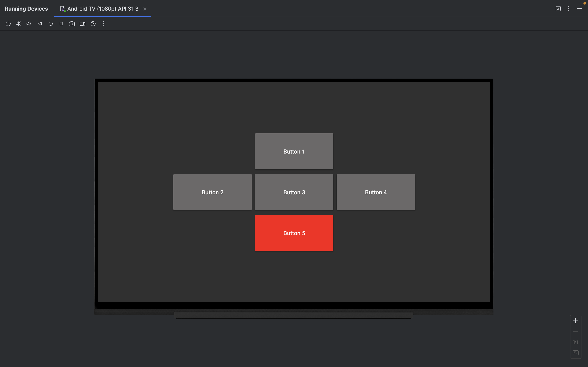588x367 pixels.
Task: Click the rotate/reset icon
Action: (x=93, y=24)
